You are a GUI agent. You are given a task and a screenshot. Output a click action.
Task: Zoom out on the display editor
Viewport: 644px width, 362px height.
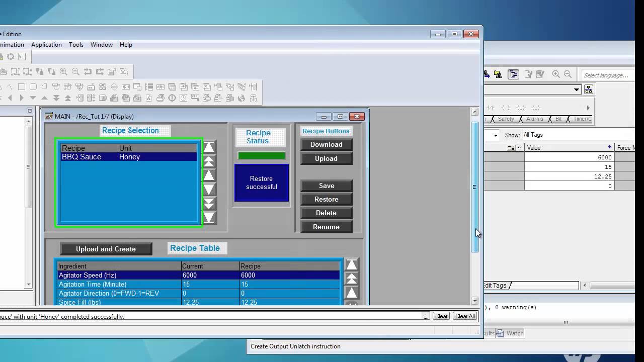(75, 71)
